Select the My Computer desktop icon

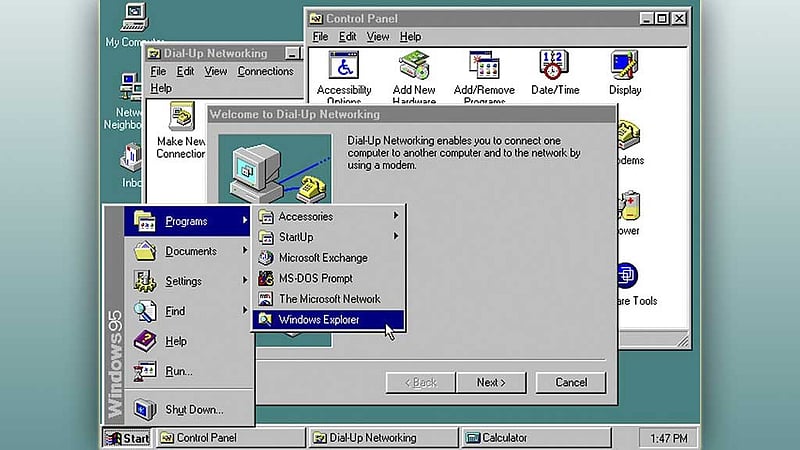click(x=135, y=17)
